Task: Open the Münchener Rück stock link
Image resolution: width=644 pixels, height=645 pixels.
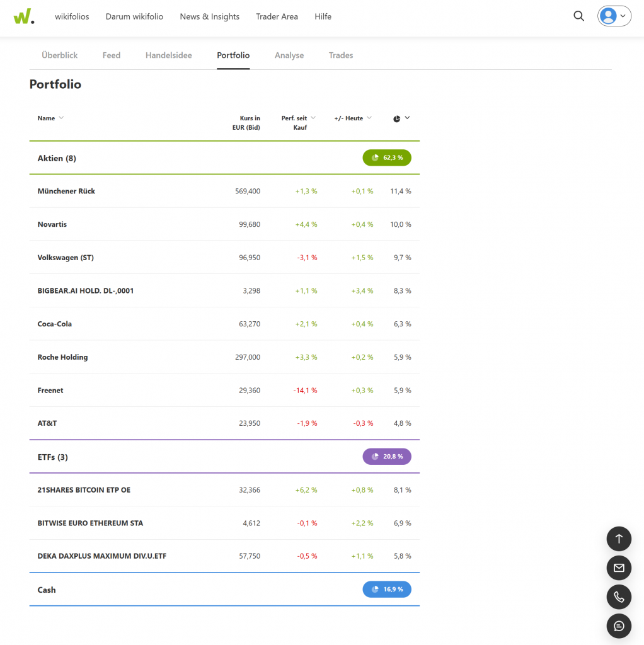Action: pyautogui.click(x=66, y=191)
